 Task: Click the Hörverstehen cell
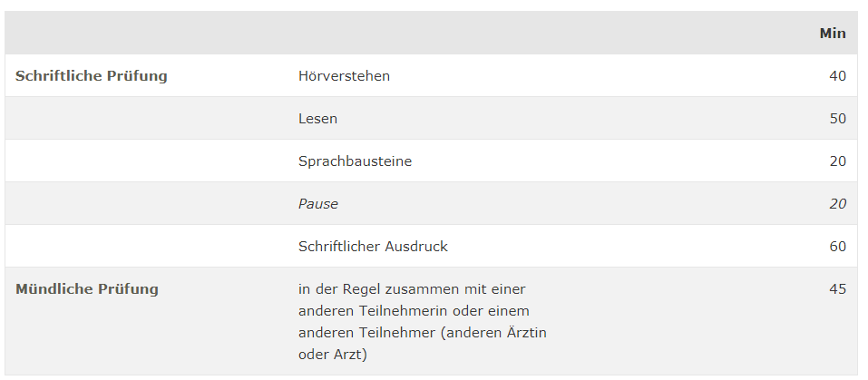tap(344, 76)
